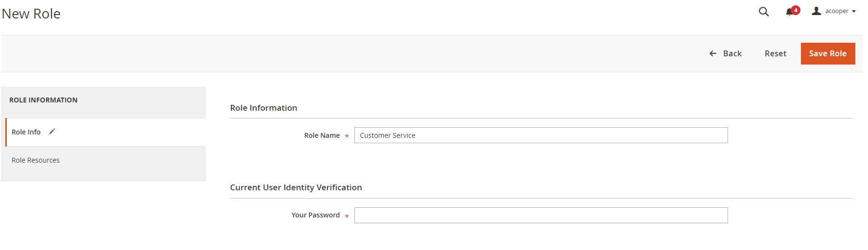Click the Your Password field label
The width and height of the screenshot is (868, 250).
coord(315,215)
